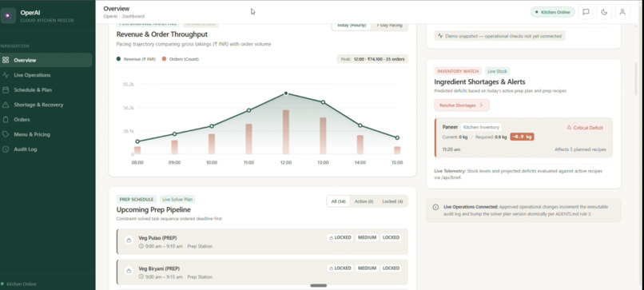Click the OperAI logo icon
The image size is (644, 290).
click(x=8, y=16)
